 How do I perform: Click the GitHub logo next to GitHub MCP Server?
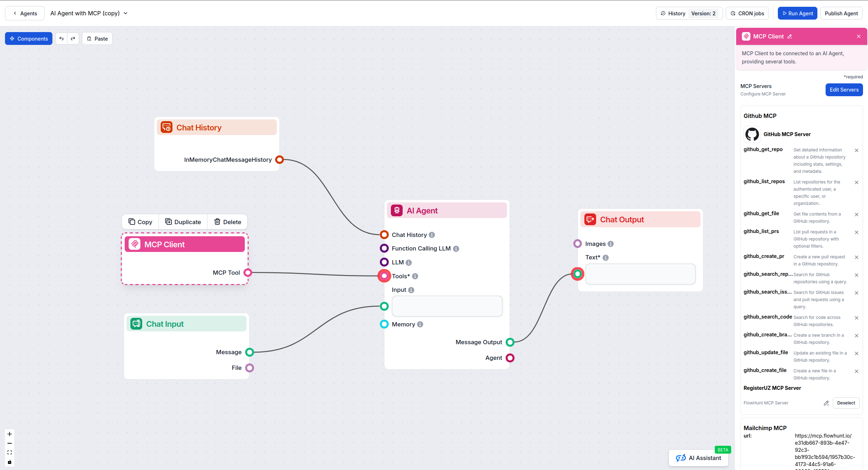[x=752, y=134]
